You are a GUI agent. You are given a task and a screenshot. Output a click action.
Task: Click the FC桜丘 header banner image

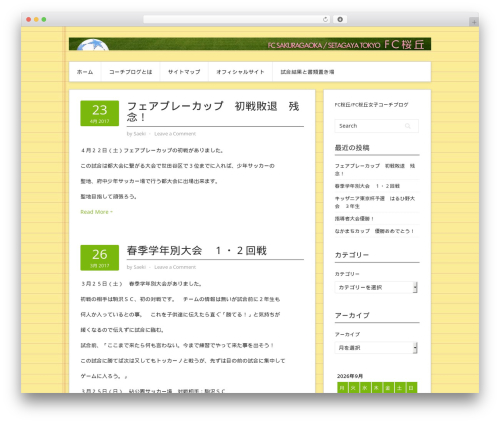[x=250, y=44]
